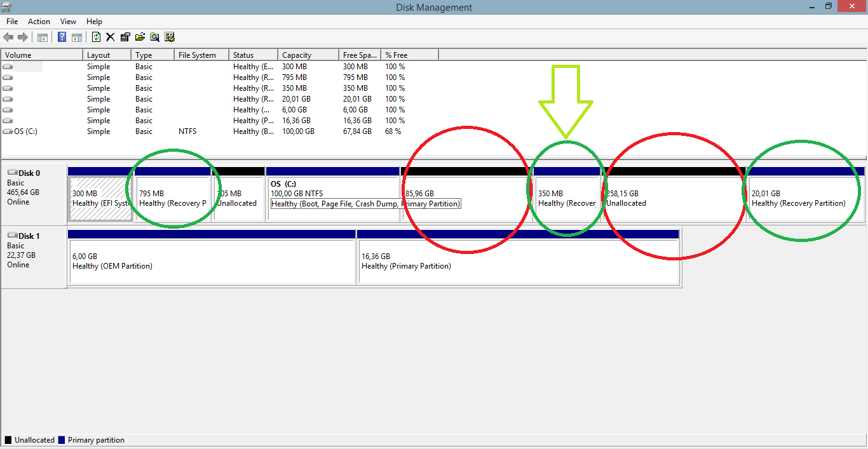Sort by the Status column header
The width and height of the screenshot is (868, 449).
tap(253, 55)
